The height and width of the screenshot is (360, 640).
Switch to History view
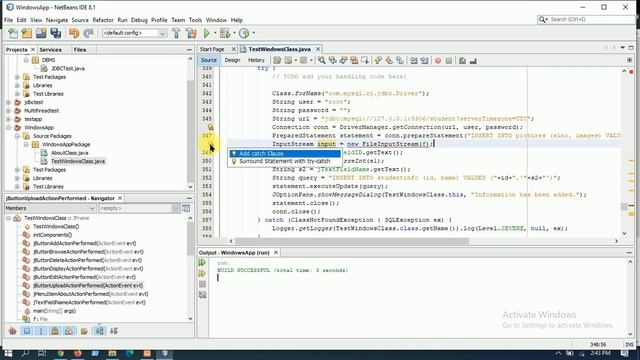point(256,60)
